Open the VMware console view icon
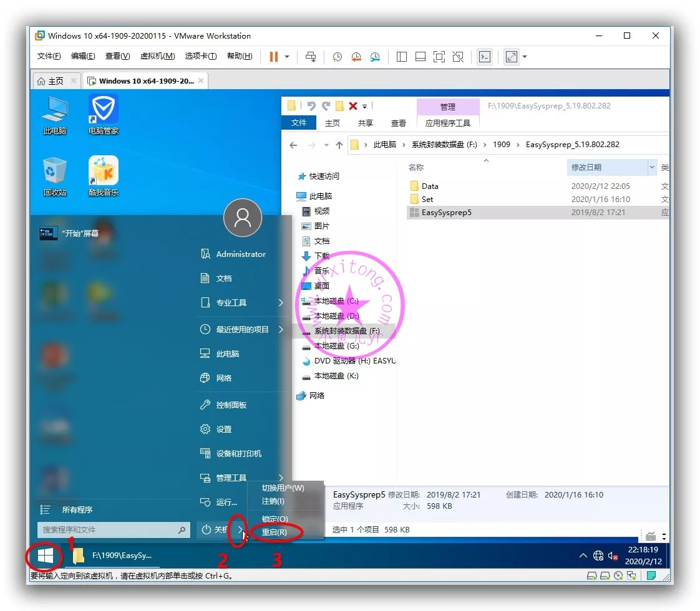 click(485, 57)
